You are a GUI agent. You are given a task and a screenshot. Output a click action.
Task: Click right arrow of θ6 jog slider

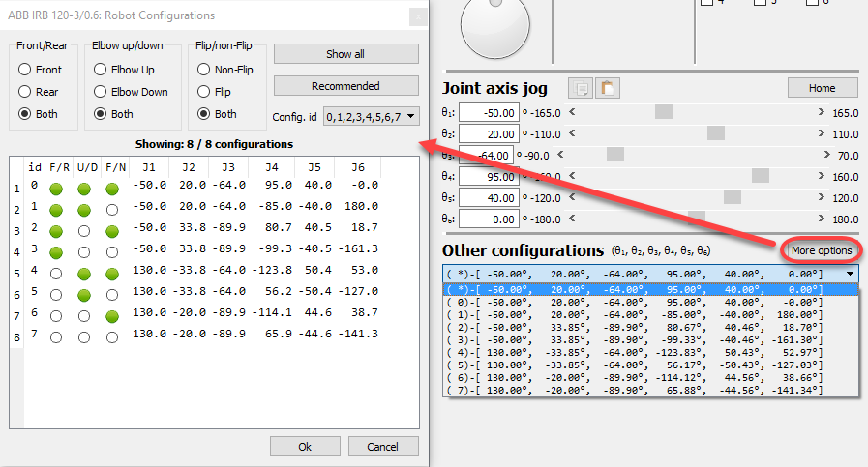point(822,219)
